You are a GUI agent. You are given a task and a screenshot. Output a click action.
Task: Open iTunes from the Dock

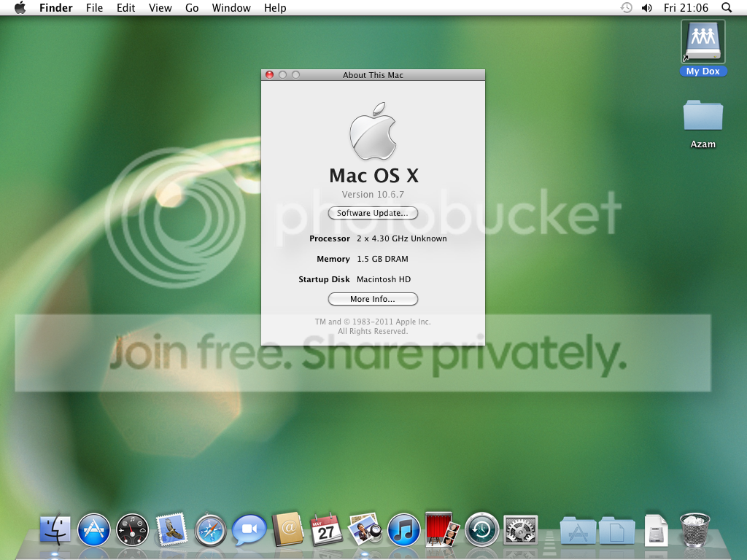tap(404, 529)
